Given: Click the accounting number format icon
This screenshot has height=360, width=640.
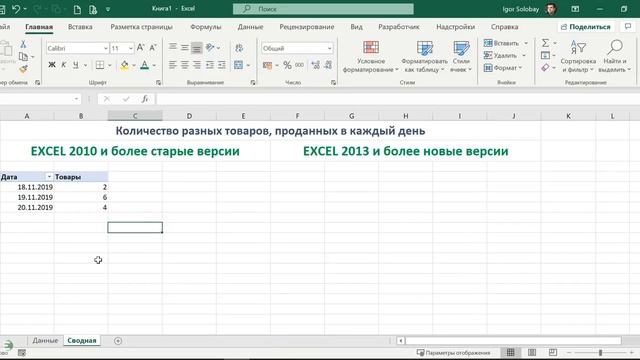Looking at the screenshot, I should 268,65.
